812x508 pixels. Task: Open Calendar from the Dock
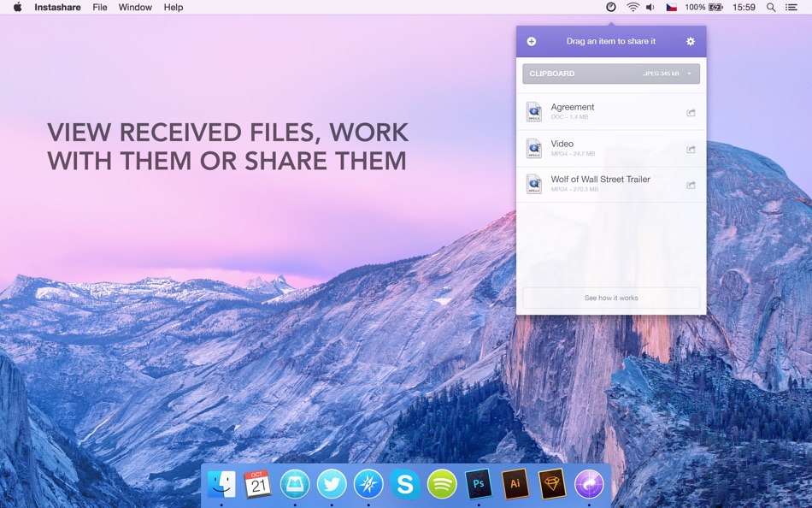click(258, 484)
